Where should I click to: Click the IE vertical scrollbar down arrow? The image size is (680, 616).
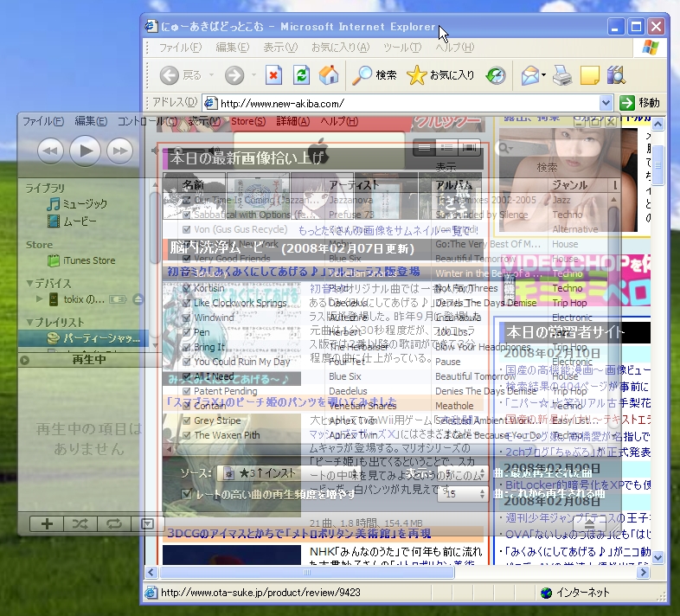coord(658,558)
